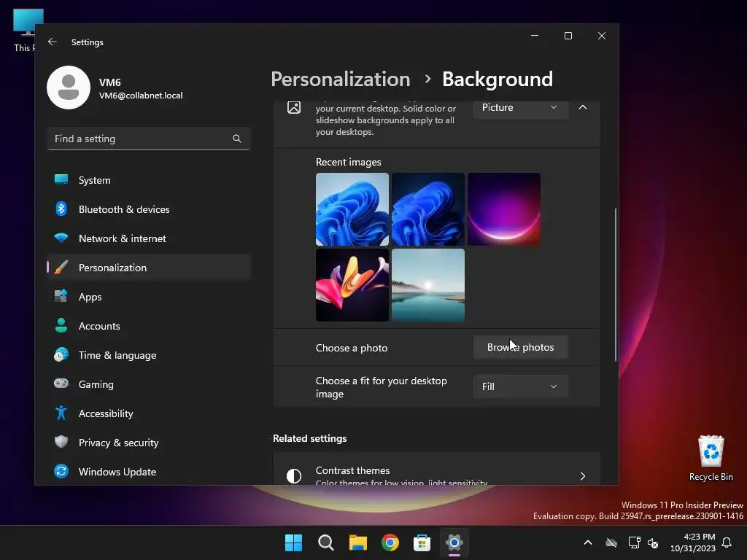Open Microsoft Store from the taskbar
The width and height of the screenshot is (747, 560).
click(422, 542)
